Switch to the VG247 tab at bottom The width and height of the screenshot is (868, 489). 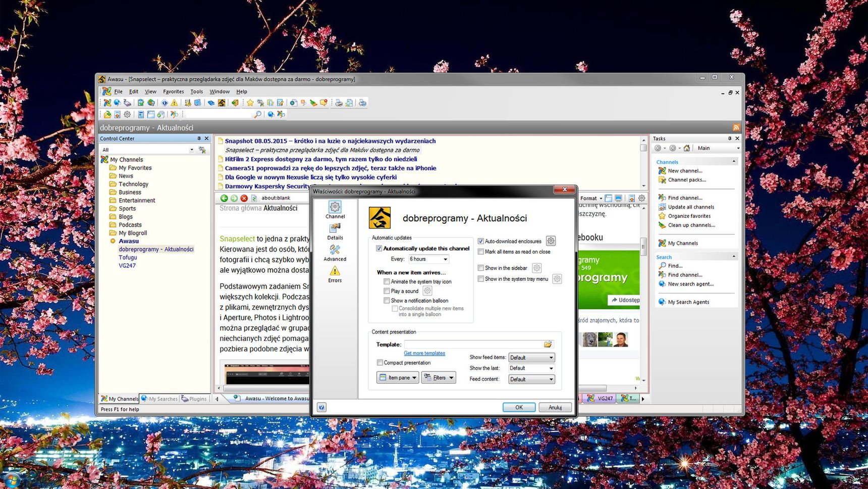(x=600, y=399)
